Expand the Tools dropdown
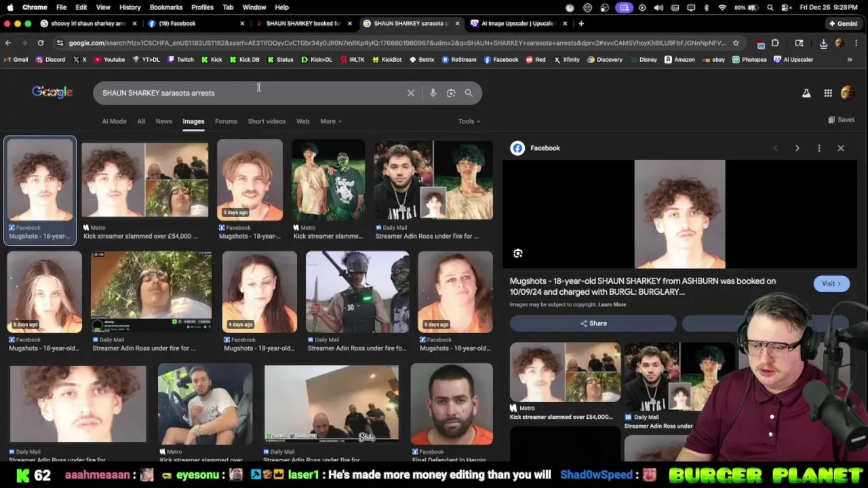 pos(469,121)
